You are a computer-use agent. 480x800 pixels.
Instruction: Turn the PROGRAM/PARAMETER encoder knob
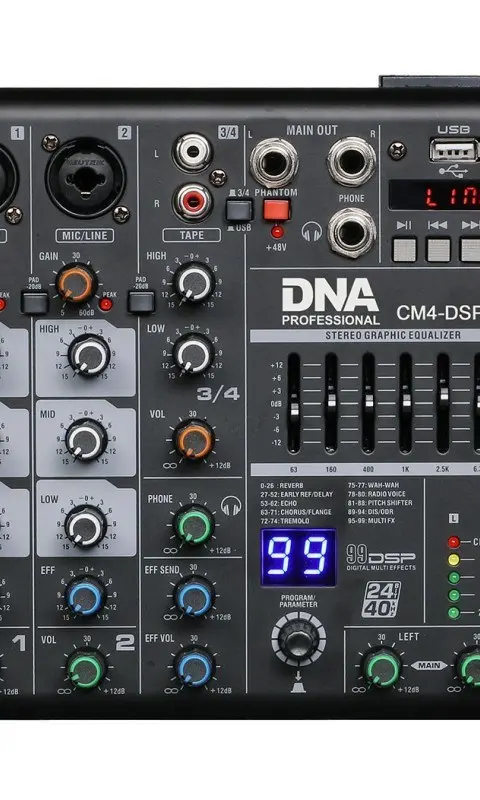point(298,639)
